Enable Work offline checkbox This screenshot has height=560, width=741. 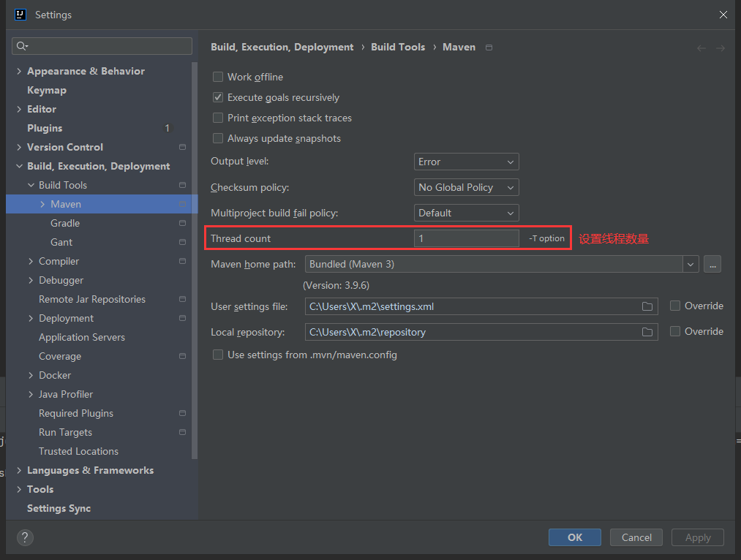point(218,77)
